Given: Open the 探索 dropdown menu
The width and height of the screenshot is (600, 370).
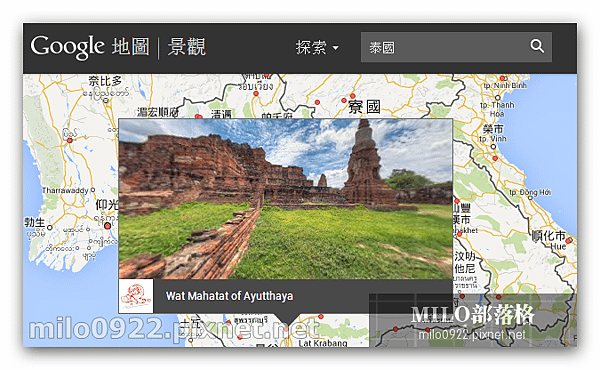Looking at the screenshot, I should click(317, 47).
